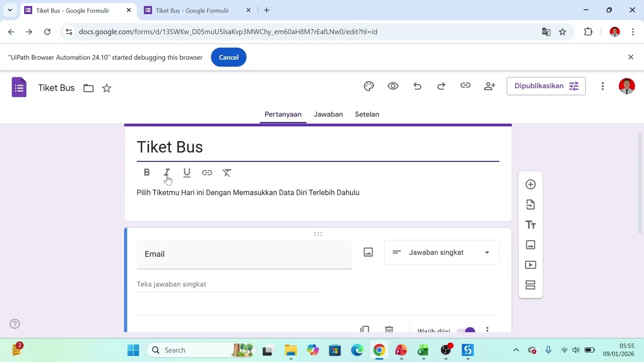
Task: Import questions from side toolbar
Action: (530, 205)
